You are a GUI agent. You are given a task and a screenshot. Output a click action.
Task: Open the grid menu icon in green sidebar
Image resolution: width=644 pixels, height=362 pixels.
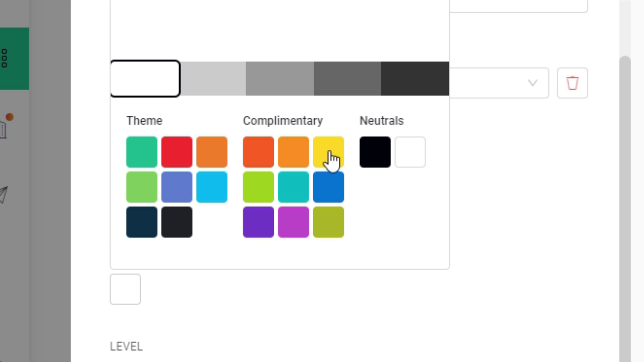tap(4, 58)
